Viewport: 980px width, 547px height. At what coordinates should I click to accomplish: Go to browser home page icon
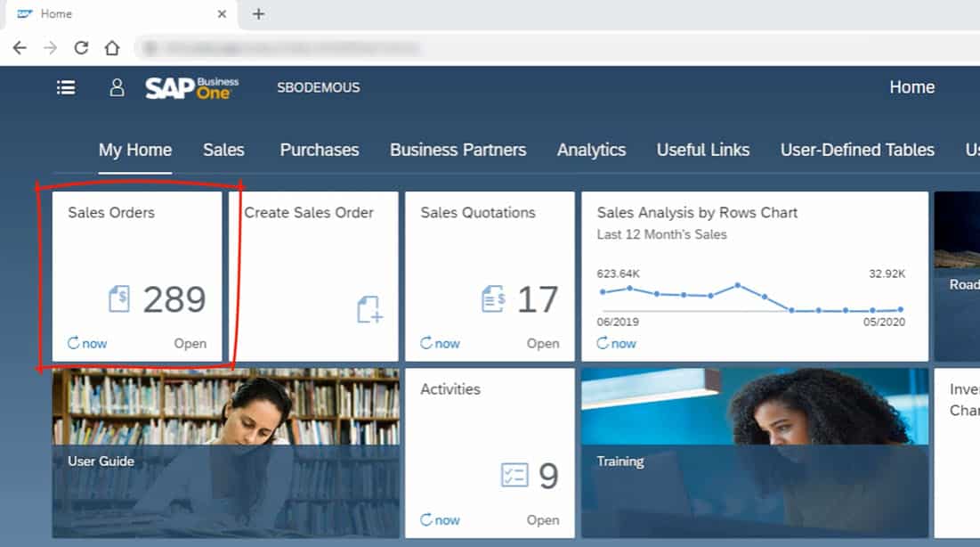[111, 48]
